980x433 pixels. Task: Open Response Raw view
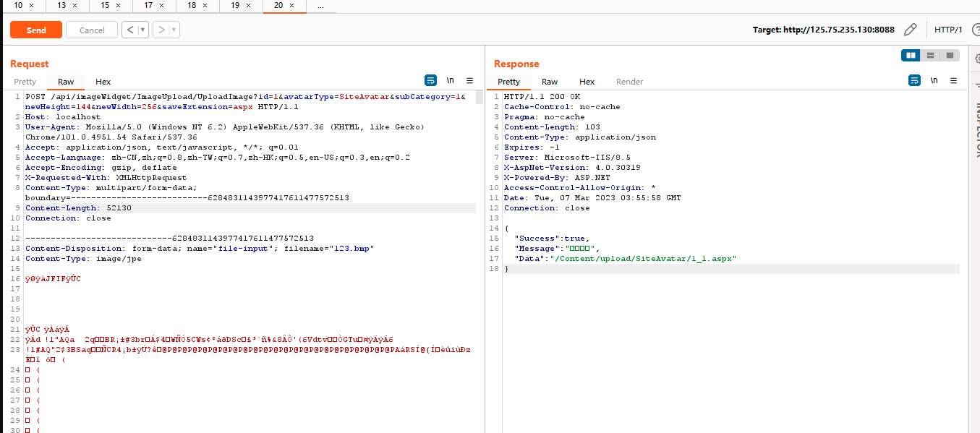point(550,82)
